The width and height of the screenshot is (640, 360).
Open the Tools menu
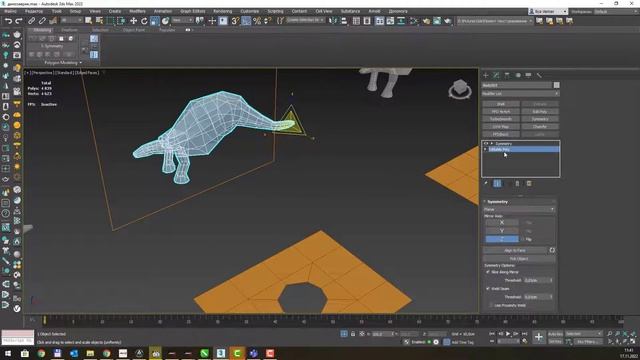point(57,11)
